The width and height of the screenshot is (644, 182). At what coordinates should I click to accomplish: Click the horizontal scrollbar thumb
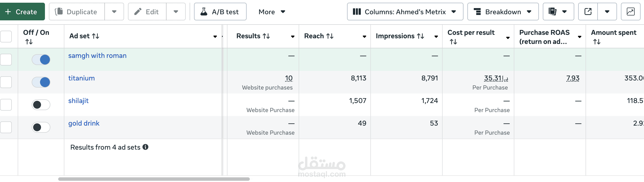click(154, 179)
